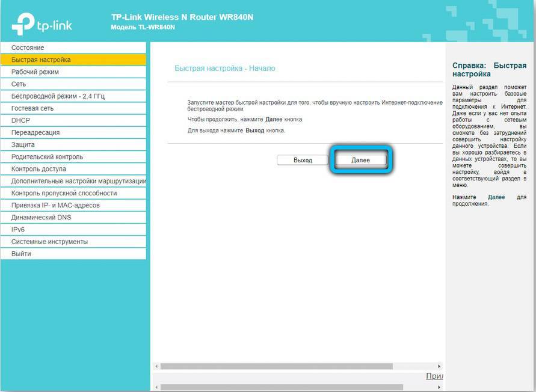Expand the Сеть menu section

tap(19, 84)
